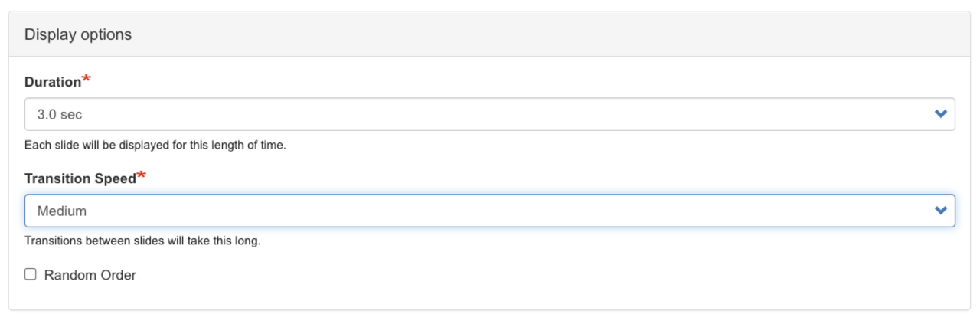Click the help text about slide display length
The height and width of the screenshot is (324, 980).
[155, 145]
